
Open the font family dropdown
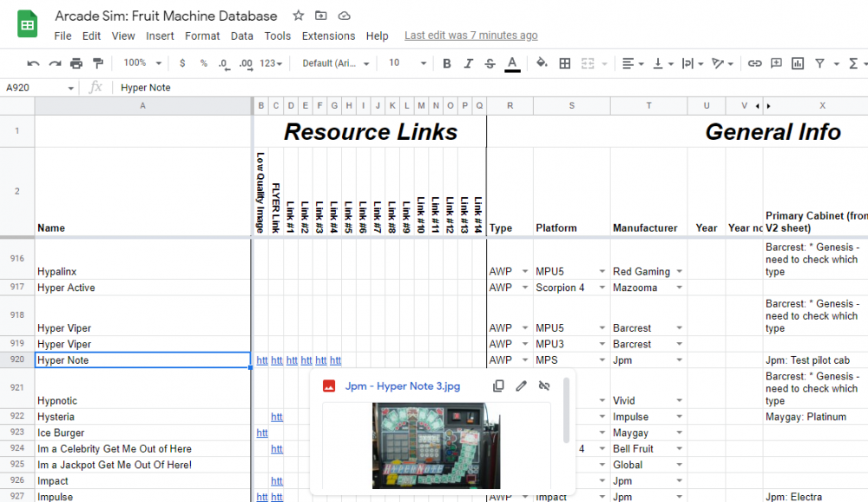335,63
